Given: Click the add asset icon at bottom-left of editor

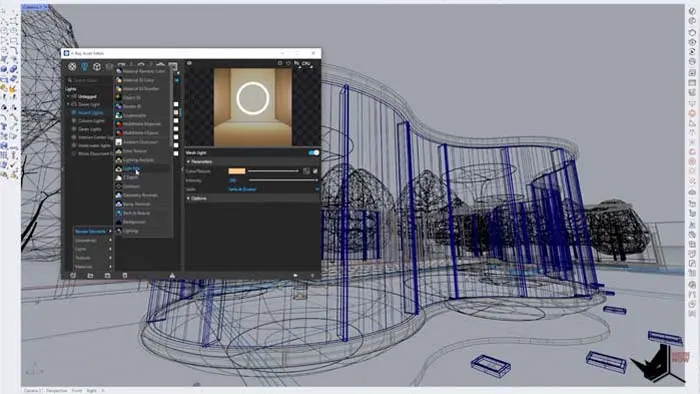Looking at the screenshot, I should (73, 275).
